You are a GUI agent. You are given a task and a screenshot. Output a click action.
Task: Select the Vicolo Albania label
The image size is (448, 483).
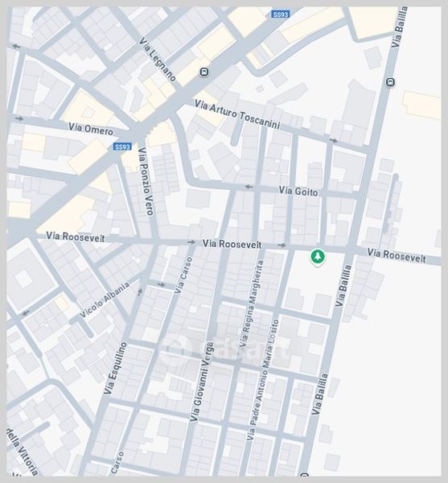click(105, 300)
